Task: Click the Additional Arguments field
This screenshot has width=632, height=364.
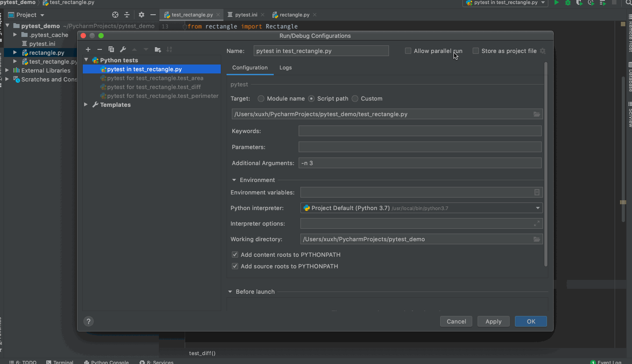Action: [420, 163]
